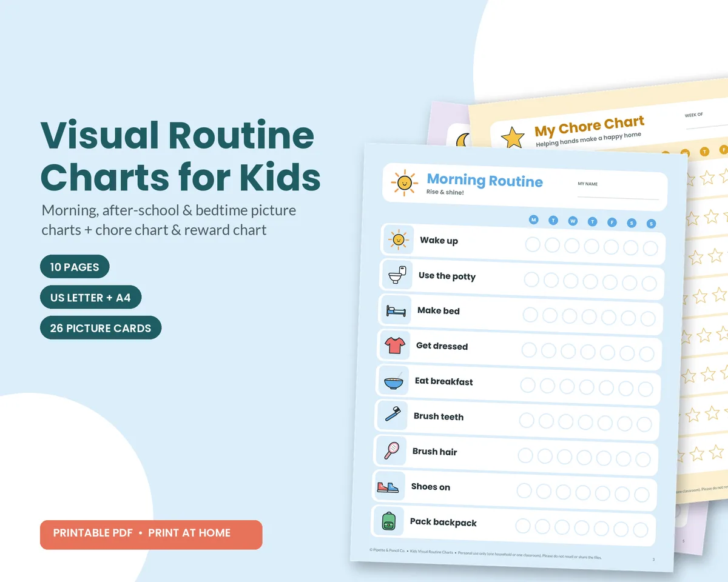This screenshot has width=728, height=582.
Task: Click the Use the potty label
Action: click(x=447, y=276)
